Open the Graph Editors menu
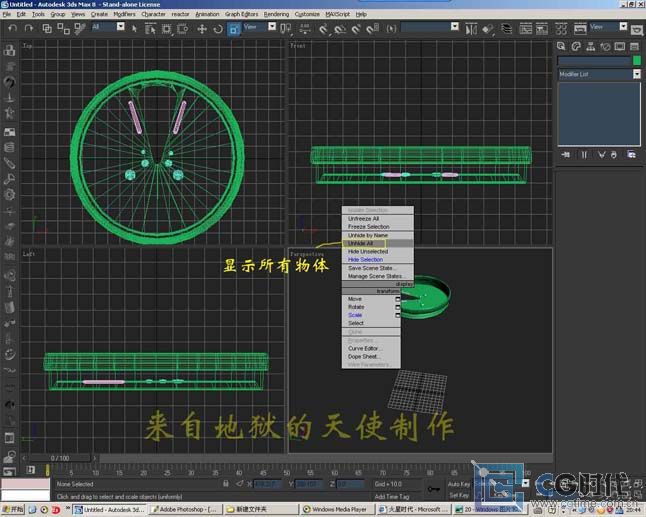646x517 pixels. [x=241, y=14]
